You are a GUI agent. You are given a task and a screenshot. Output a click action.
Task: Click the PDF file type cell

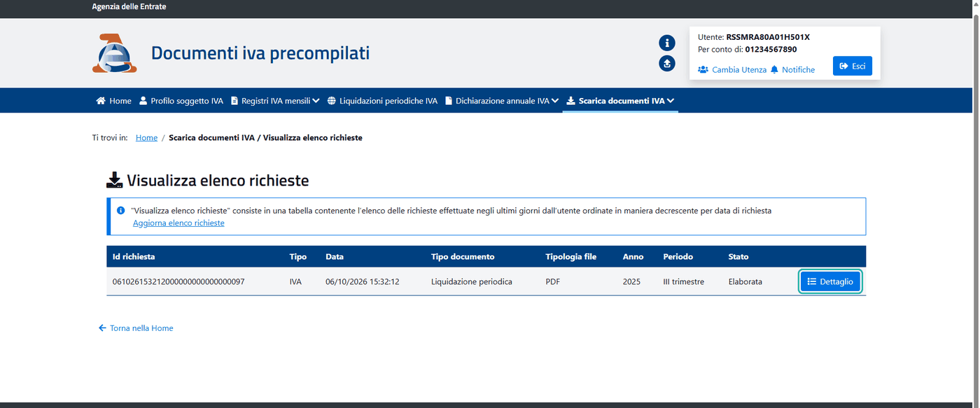click(x=553, y=281)
